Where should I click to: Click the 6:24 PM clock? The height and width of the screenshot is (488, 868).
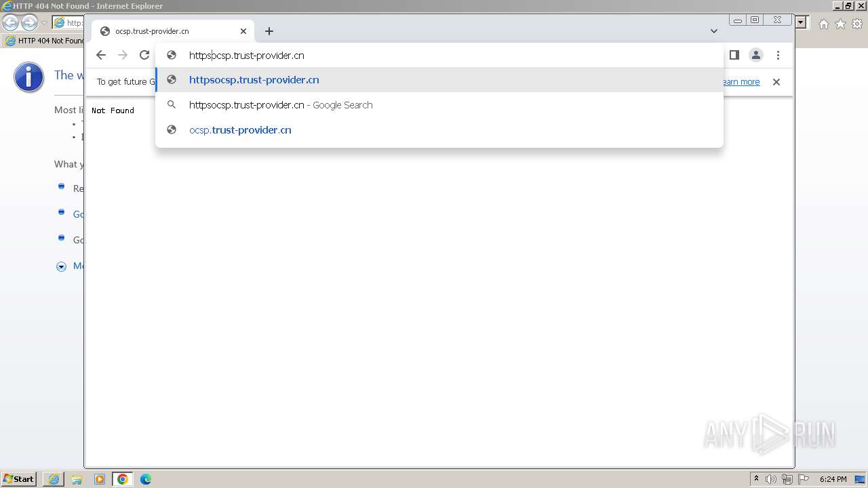(833, 479)
